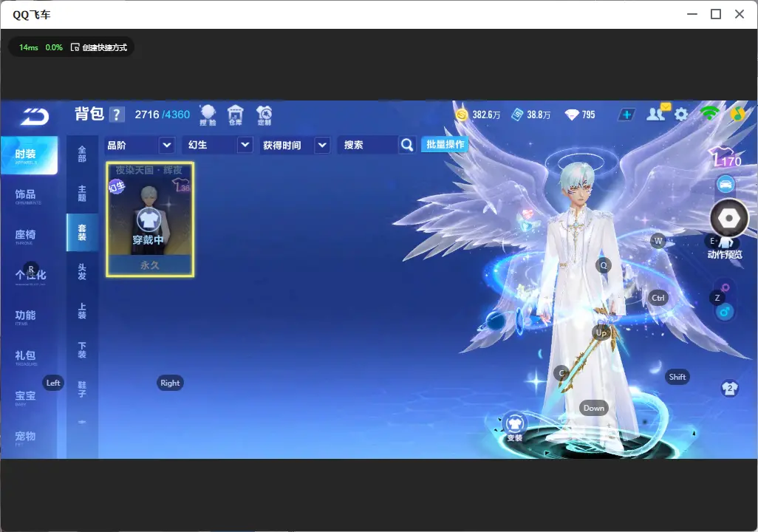Click the green Wi-Fi signal icon

[x=710, y=113]
